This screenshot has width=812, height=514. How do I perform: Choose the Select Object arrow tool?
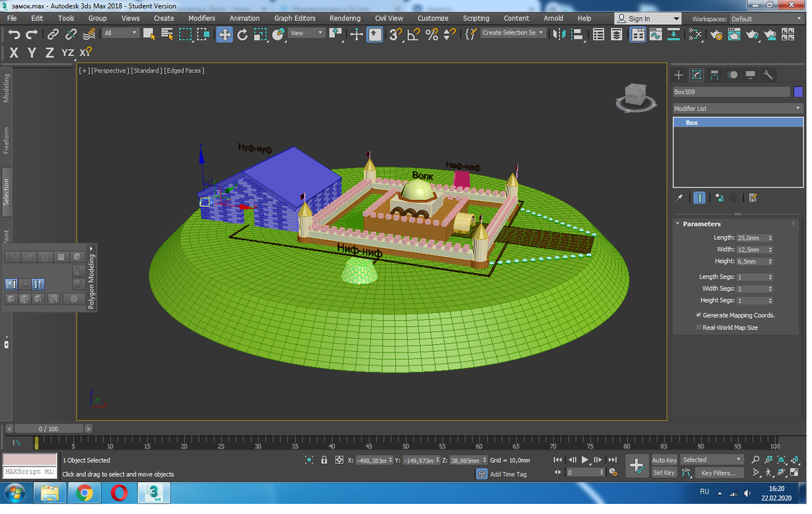click(x=149, y=34)
